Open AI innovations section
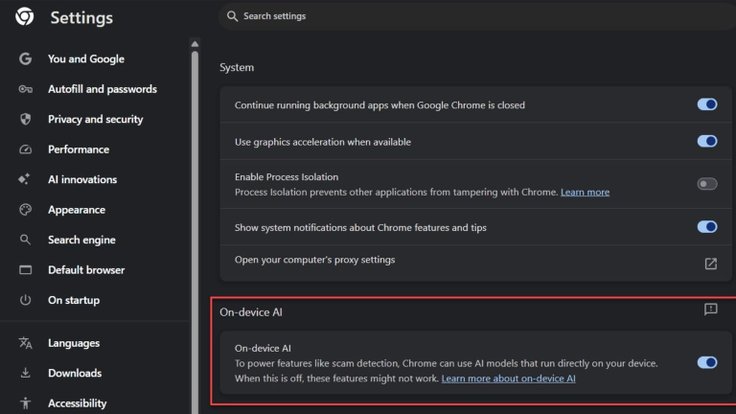 pos(82,179)
